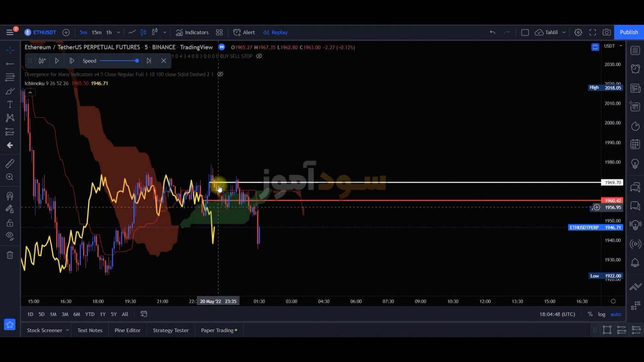The height and width of the screenshot is (362, 644).
Task: Open the forecasting and measurement tools
Action: (10, 132)
